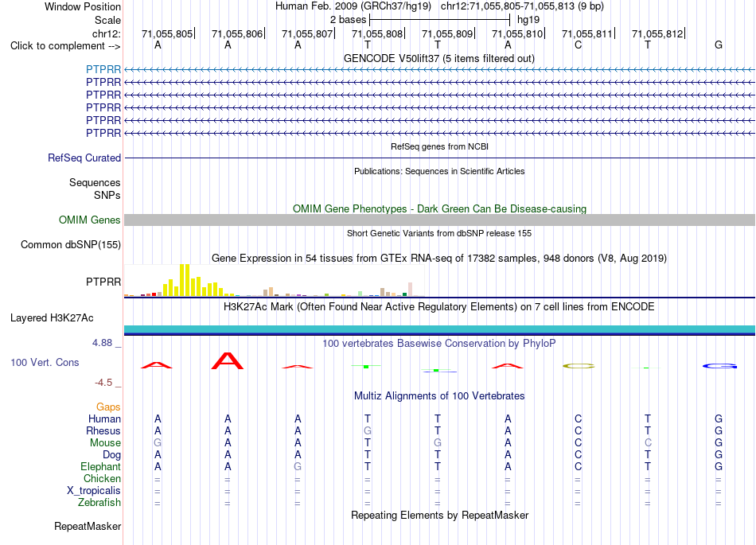This screenshot has height=545, width=756.
Task: Click the base C in the sequence row
Action: click(x=578, y=45)
